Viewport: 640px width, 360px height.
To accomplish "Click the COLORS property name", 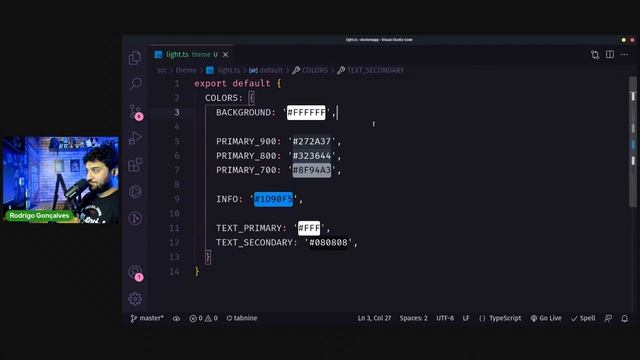I will pos(221,98).
